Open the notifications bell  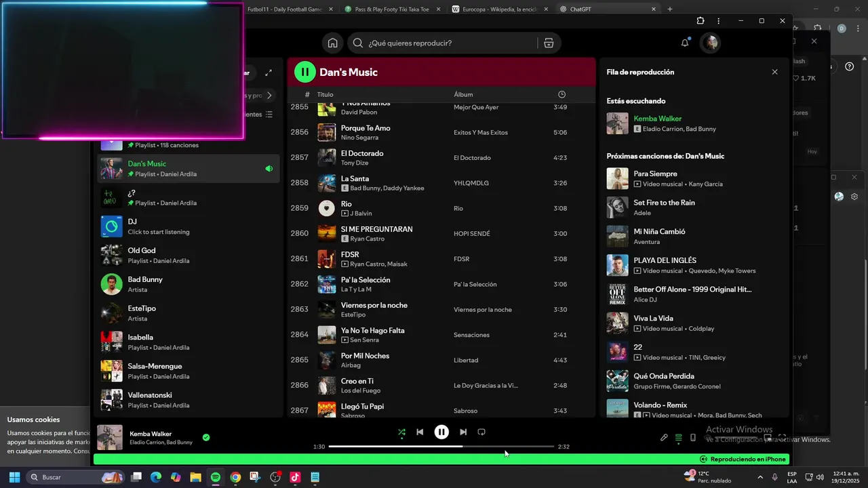point(685,43)
